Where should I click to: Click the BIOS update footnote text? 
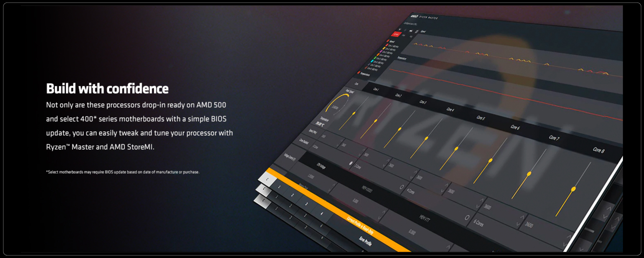(x=123, y=172)
